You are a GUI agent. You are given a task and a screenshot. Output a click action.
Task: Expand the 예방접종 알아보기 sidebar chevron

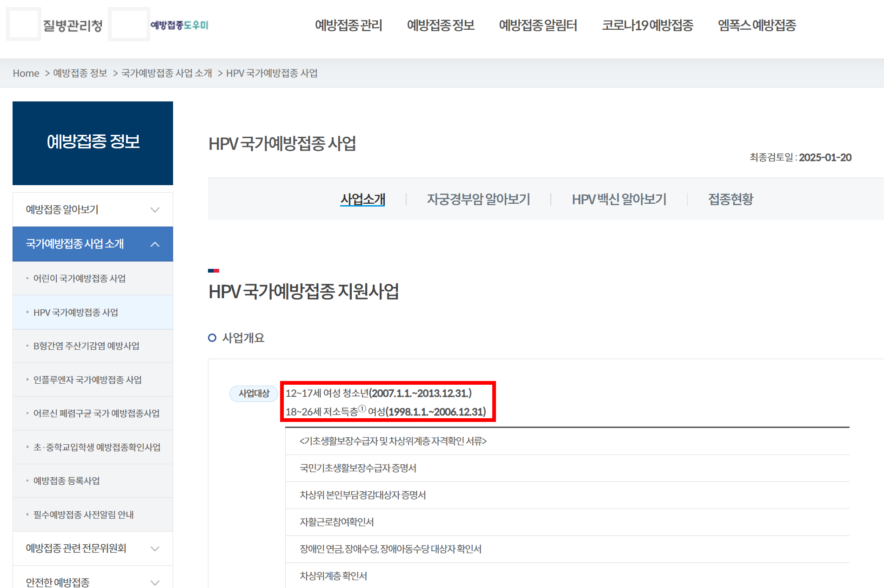[155, 210]
